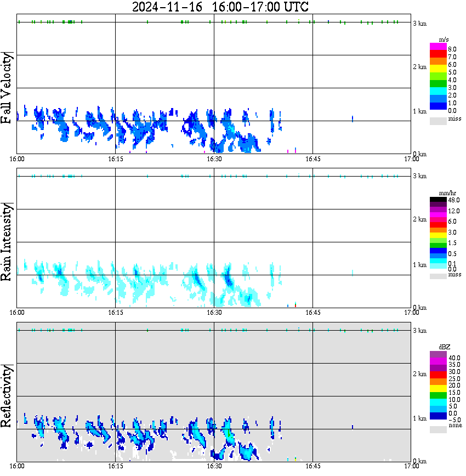The width and height of the screenshot is (466, 476).
Task: Click the red swatch in the m/s legend
Action: [x=438, y=54]
